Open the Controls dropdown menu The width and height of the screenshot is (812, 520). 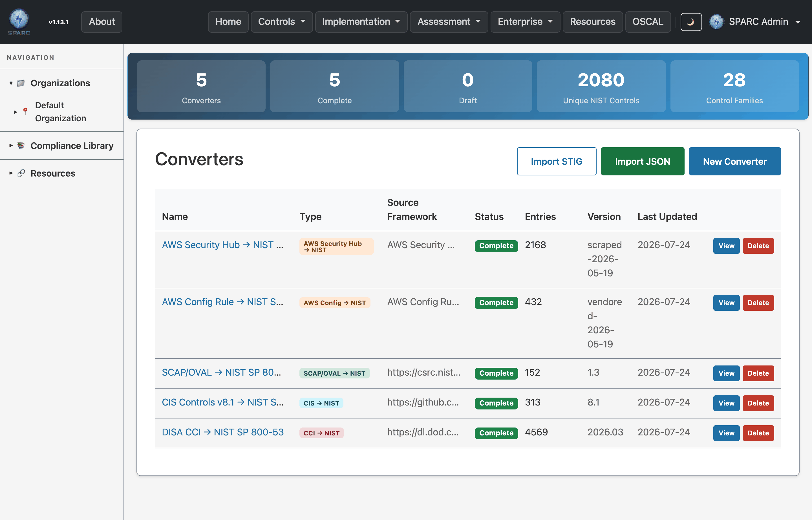282,22
